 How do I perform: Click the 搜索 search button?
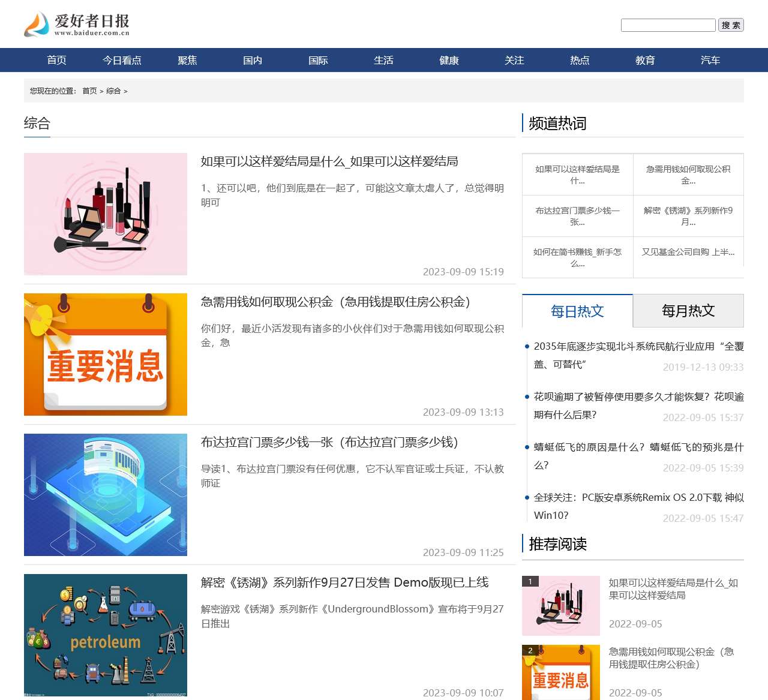pyautogui.click(x=730, y=25)
